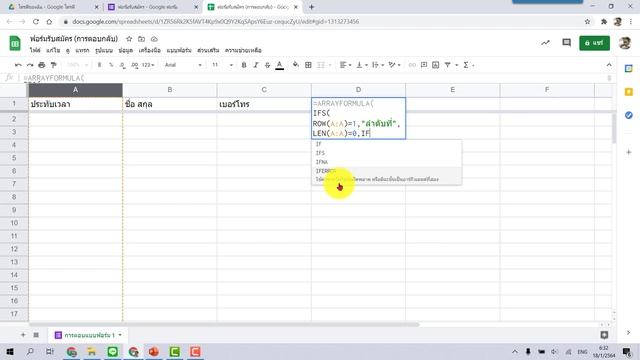Click the add-ons plus in side panel

[629, 152]
